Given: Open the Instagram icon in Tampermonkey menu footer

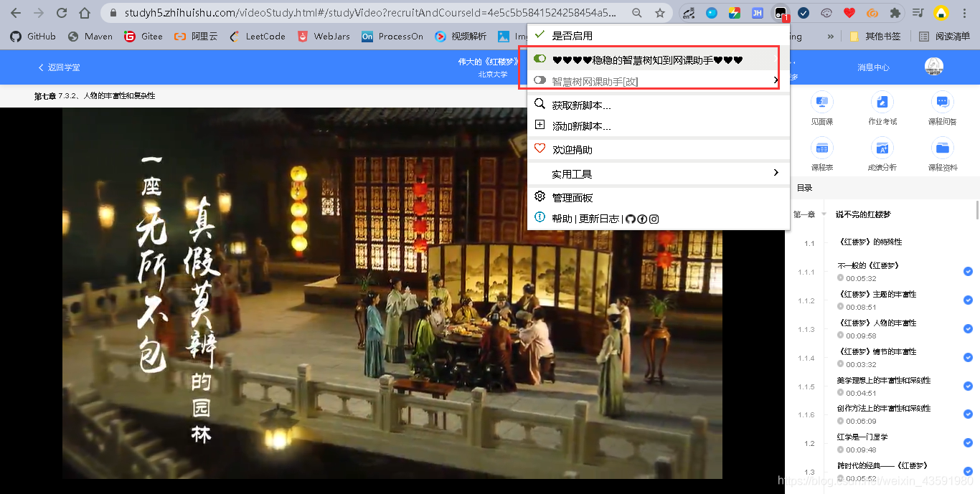Looking at the screenshot, I should 654,219.
